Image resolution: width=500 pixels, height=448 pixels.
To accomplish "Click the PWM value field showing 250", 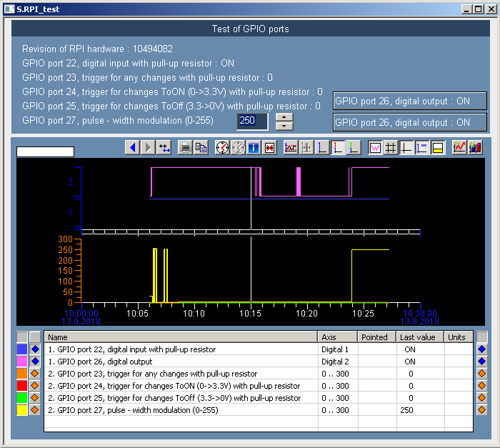I will 252,121.
